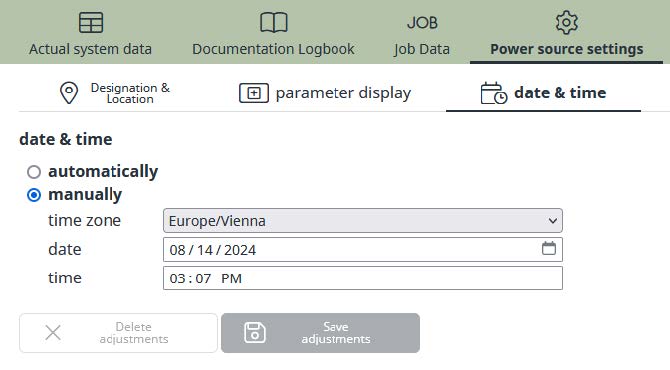The image size is (670, 370).
Task: Click the parameter display plus-box icon
Action: click(x=254, y=93)
